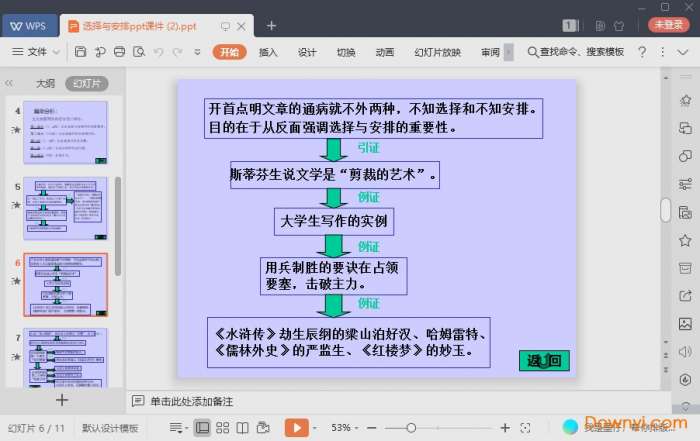Open the 幻灯片放映 ribbon tab
700x441 pixels.
438,52
